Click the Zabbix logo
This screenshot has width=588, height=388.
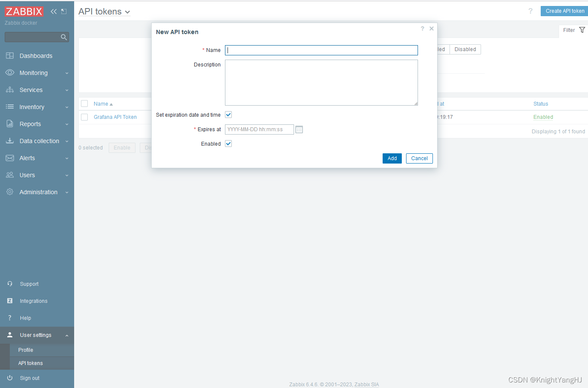[x=24, y=11]
